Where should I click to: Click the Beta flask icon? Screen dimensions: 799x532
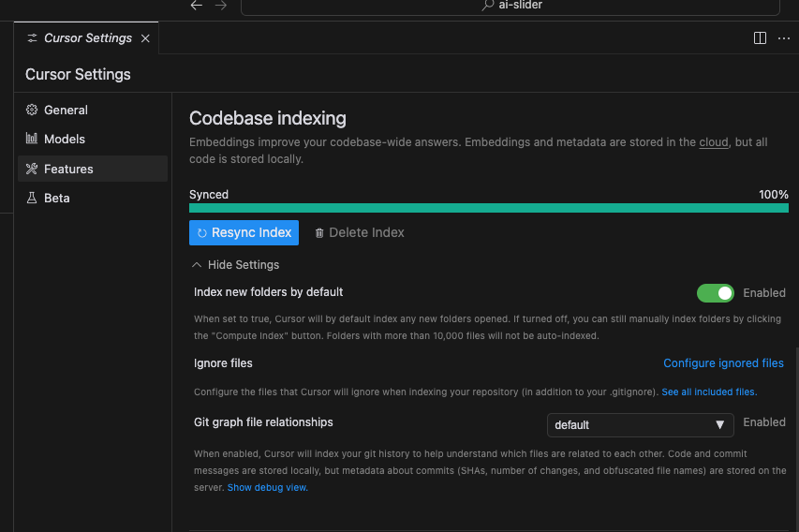32,198
